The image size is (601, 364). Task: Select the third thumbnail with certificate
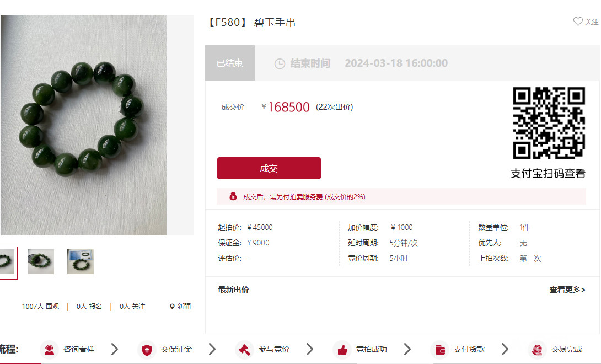point(81,261)
